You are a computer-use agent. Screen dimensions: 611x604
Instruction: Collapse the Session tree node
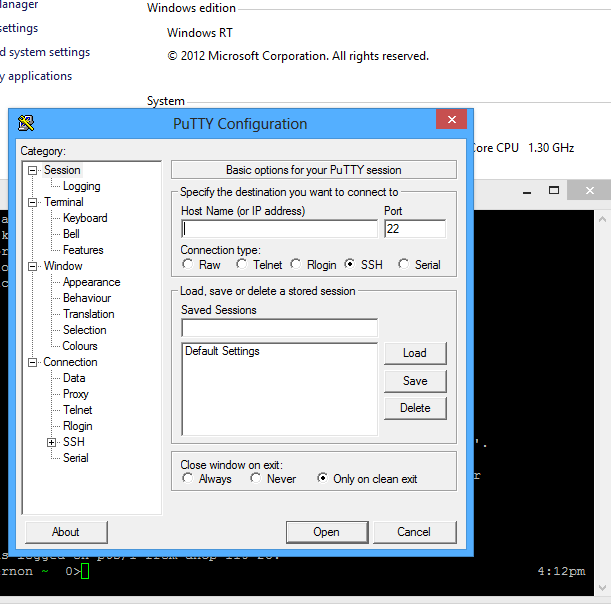click(32, 170)
